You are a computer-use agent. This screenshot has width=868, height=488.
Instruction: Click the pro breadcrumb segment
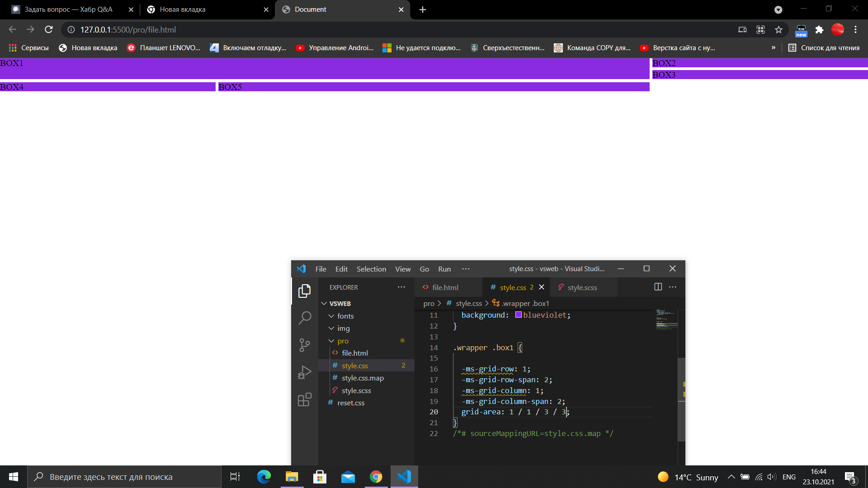[429, 304]
